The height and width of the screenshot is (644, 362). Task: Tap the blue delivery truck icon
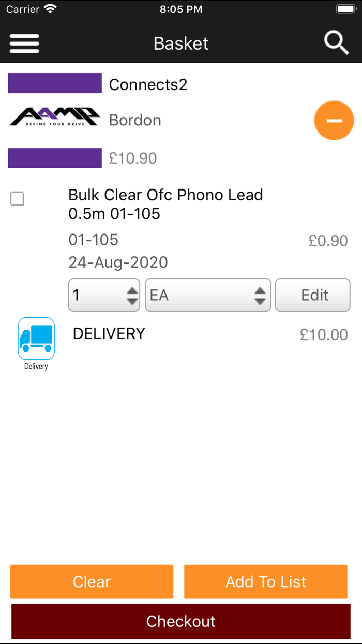(36, 339)
